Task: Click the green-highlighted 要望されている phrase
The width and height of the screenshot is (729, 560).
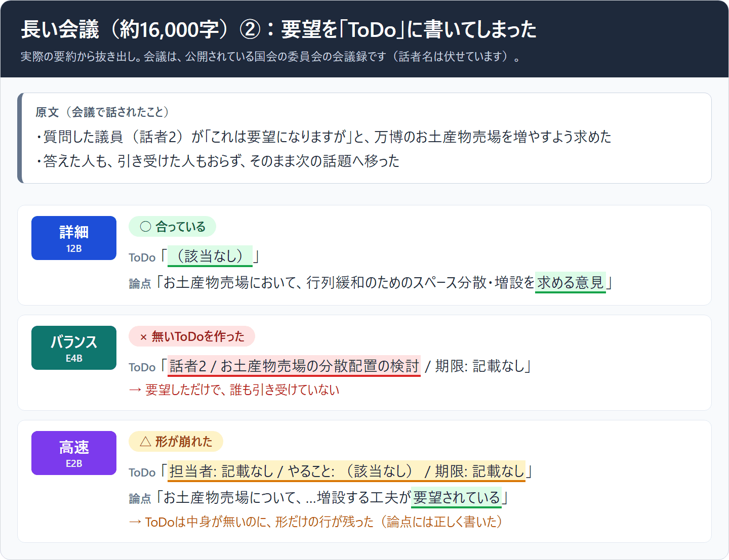Action: tap(456, 498)
